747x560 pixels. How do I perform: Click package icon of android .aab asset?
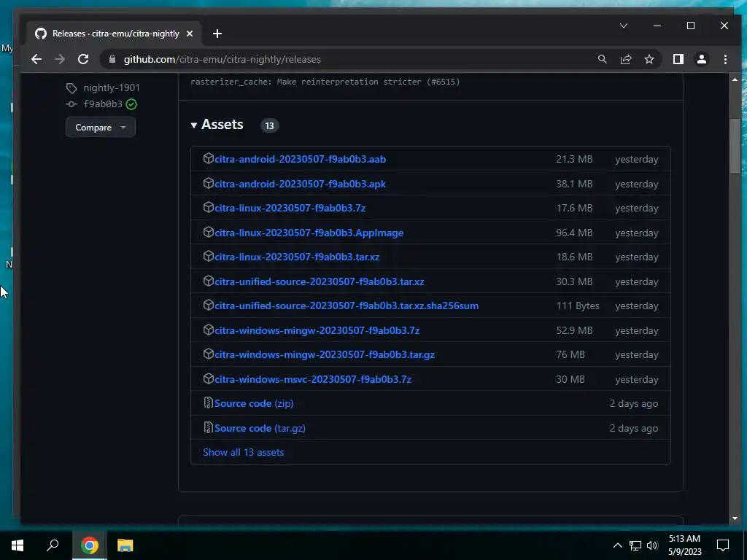tap(208, 158)
